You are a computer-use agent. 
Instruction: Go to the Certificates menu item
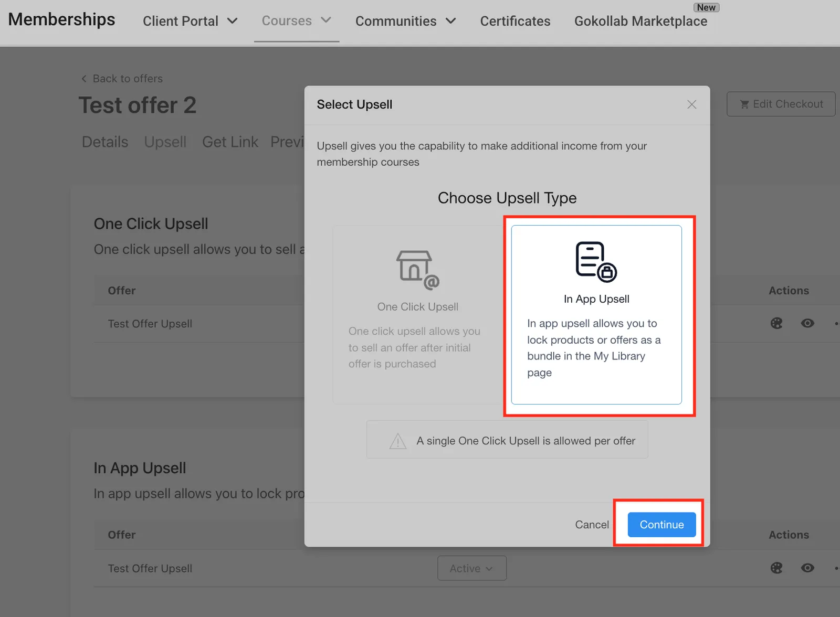click(516, 21)
